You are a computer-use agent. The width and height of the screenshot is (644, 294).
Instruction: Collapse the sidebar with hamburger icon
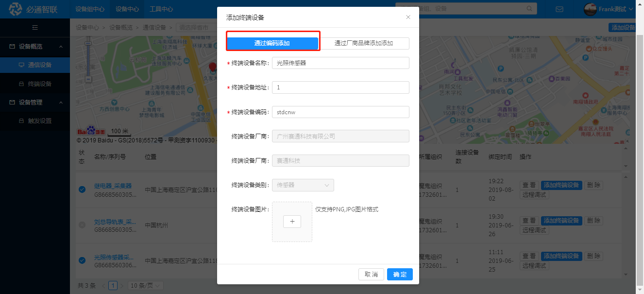pos(34,28)
